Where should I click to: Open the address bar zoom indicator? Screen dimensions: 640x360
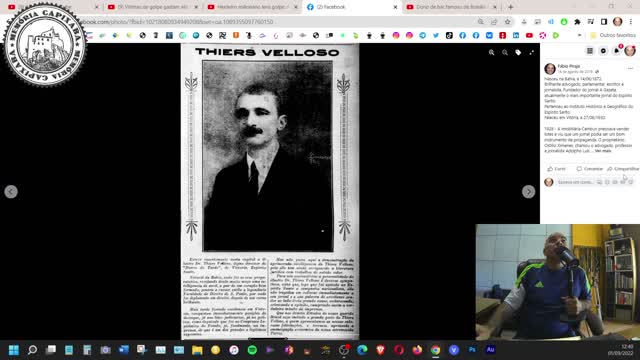pyautogui.click(x=481, y=22)
